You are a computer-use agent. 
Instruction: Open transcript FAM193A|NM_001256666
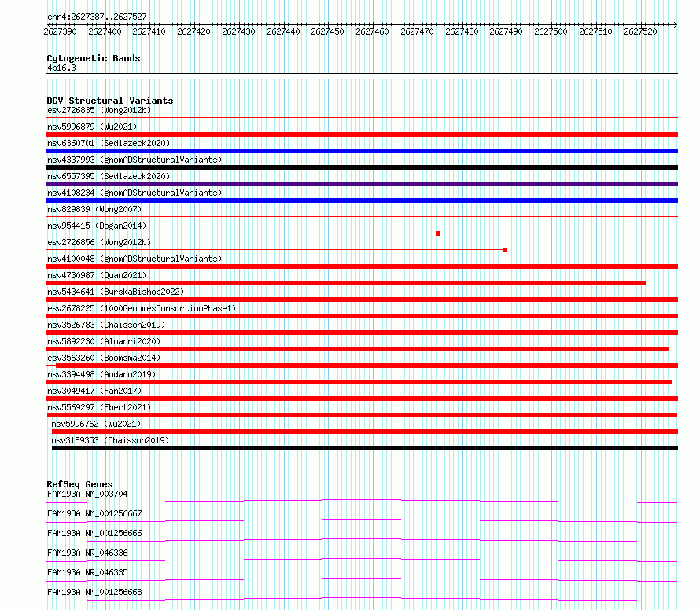click(x=94, y=533)
